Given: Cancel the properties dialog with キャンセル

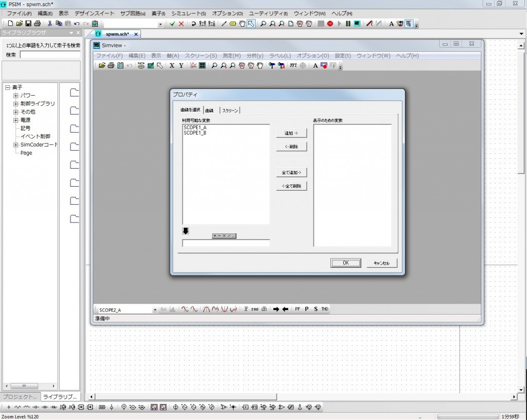Looking at the screenshot, I should (x=382, y=263).
